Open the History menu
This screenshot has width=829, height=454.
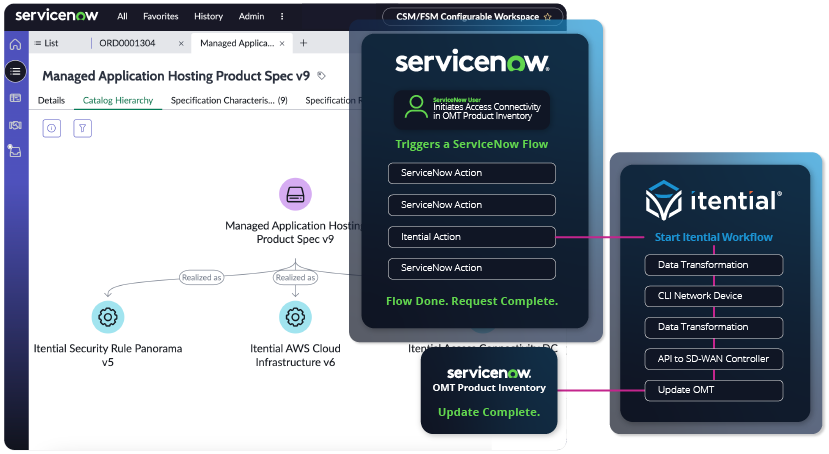[208, 17]
